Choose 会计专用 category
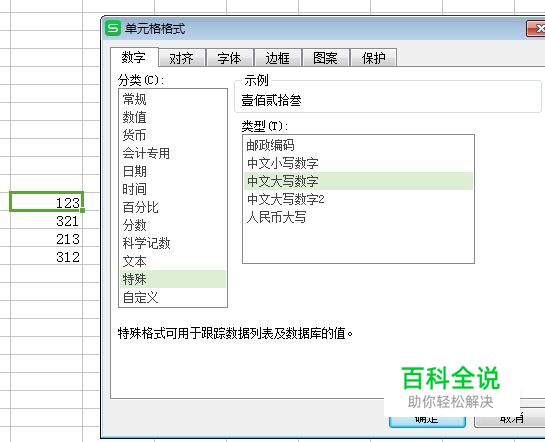This screenshot has width=545, height=442. click(x=173, y=153)
